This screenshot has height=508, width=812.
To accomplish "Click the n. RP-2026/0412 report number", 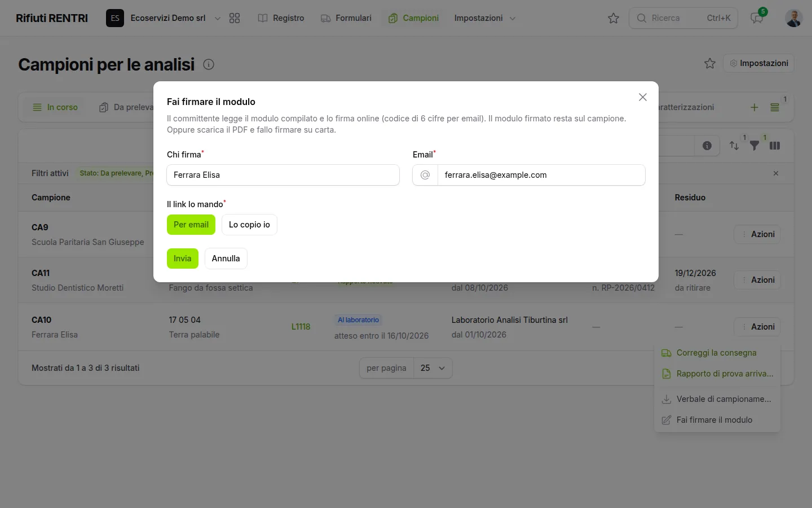I will point(623,288).
